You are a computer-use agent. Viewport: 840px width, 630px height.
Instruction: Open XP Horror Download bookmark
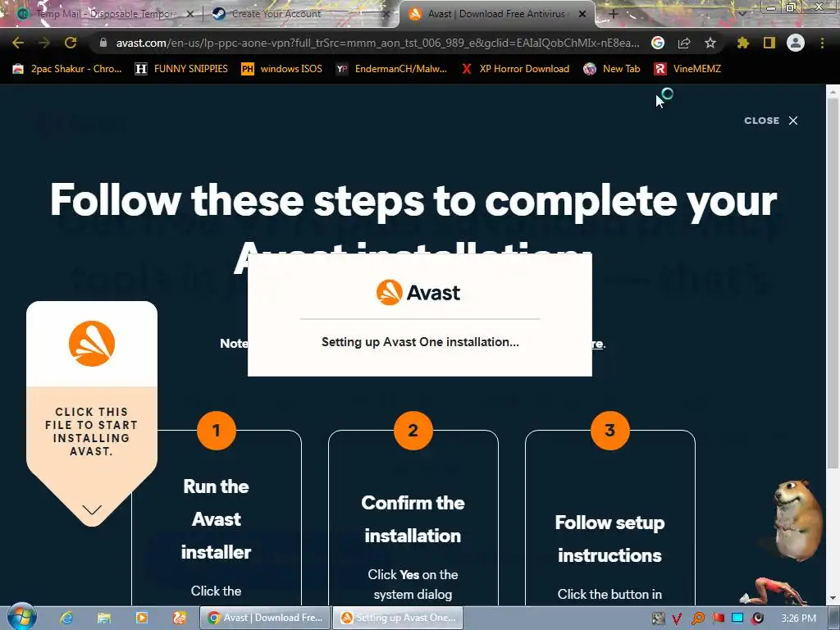(516, 69)
